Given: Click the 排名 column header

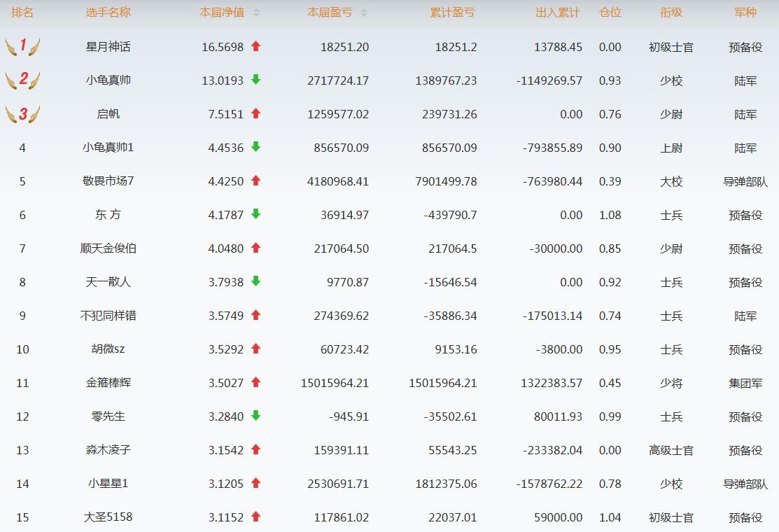Looking at the screenshot, I should click(22, 13).
